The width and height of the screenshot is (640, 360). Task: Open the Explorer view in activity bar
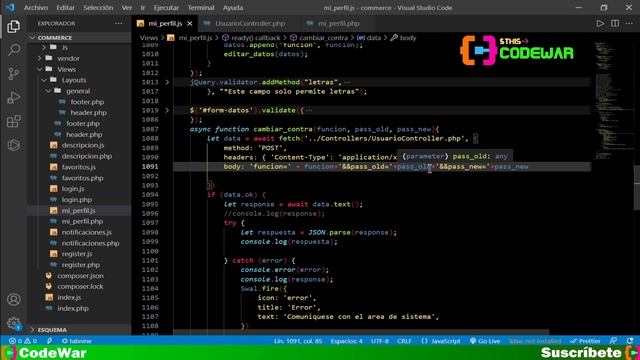[x=13, y=27]
